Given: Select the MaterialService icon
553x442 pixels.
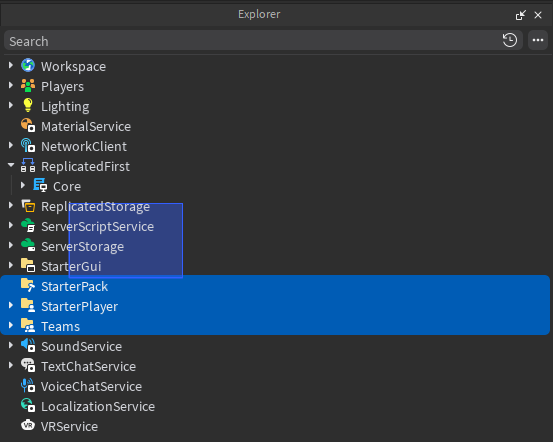Looking at the screenshot, I should tap(28, 126).
